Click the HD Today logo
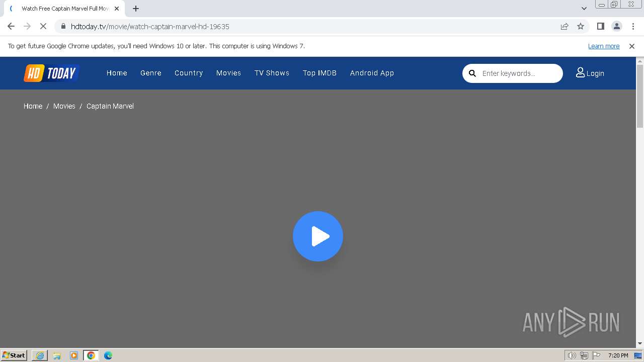 tap(52, 73)
